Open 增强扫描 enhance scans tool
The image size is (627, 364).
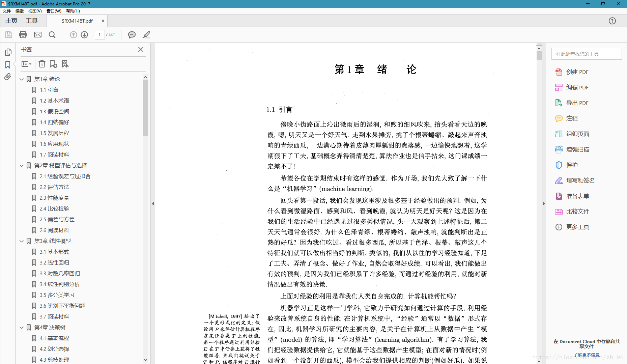pos(572,149)
